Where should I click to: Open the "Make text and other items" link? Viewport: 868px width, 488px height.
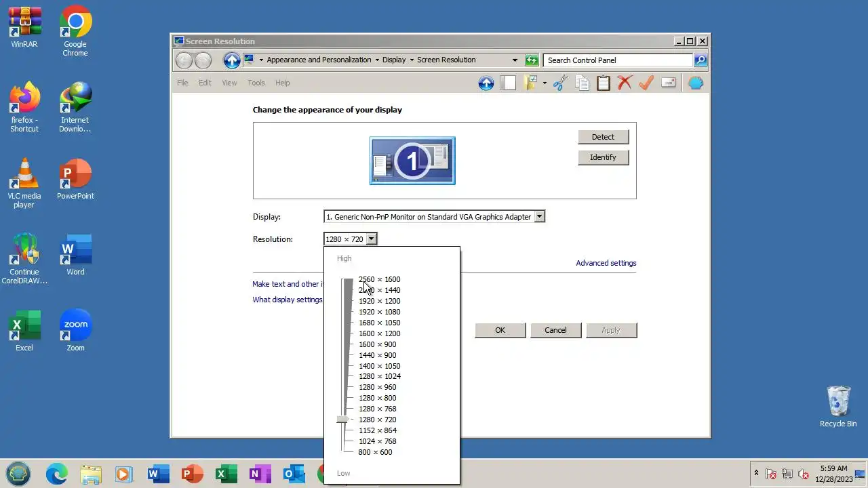288,284
